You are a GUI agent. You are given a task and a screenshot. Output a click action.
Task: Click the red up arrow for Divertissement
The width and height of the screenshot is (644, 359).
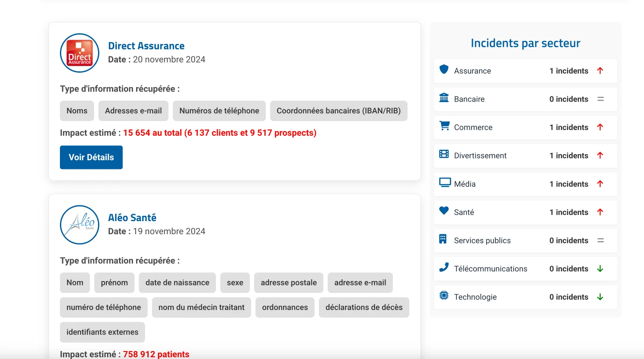600,155
